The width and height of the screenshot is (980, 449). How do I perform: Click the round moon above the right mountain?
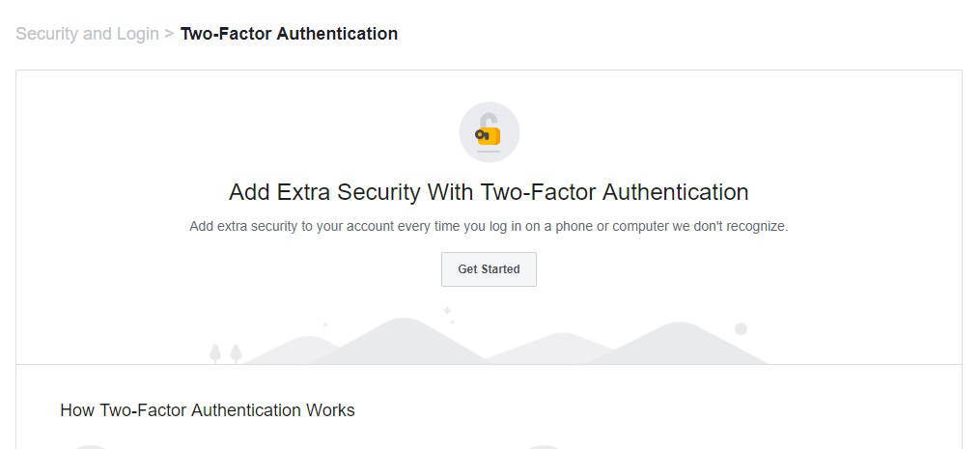[741, 329]
